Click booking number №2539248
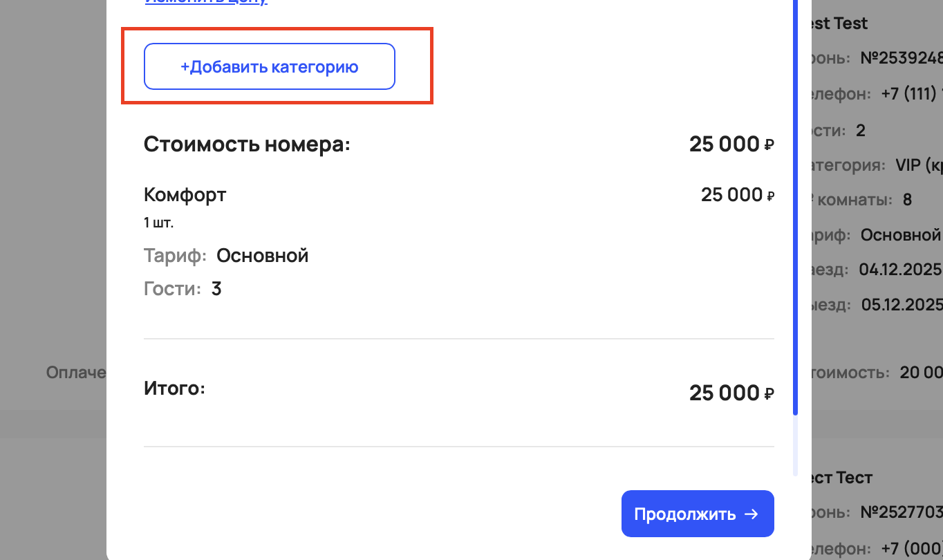943x560 pixels. [902, 57]
